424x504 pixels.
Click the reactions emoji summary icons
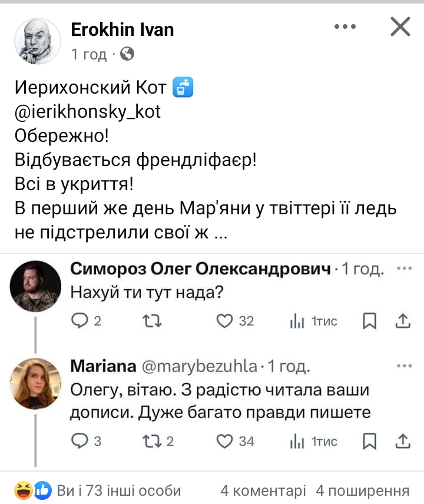[33, 490]
